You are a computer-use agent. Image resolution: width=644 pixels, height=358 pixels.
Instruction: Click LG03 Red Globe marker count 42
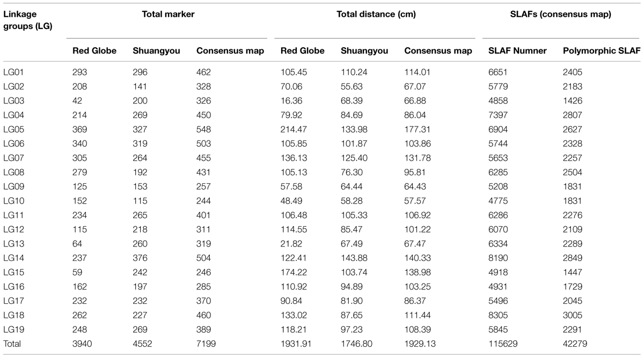77,101
